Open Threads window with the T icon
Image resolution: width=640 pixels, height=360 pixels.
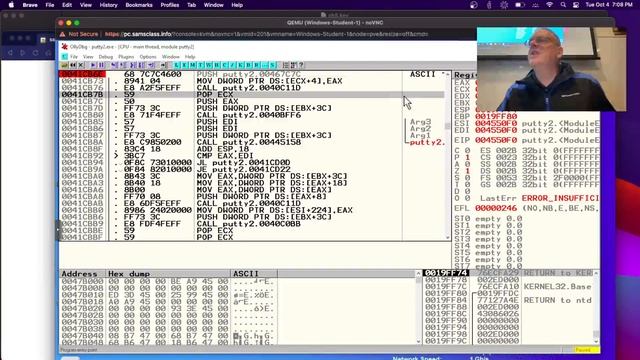201,65
